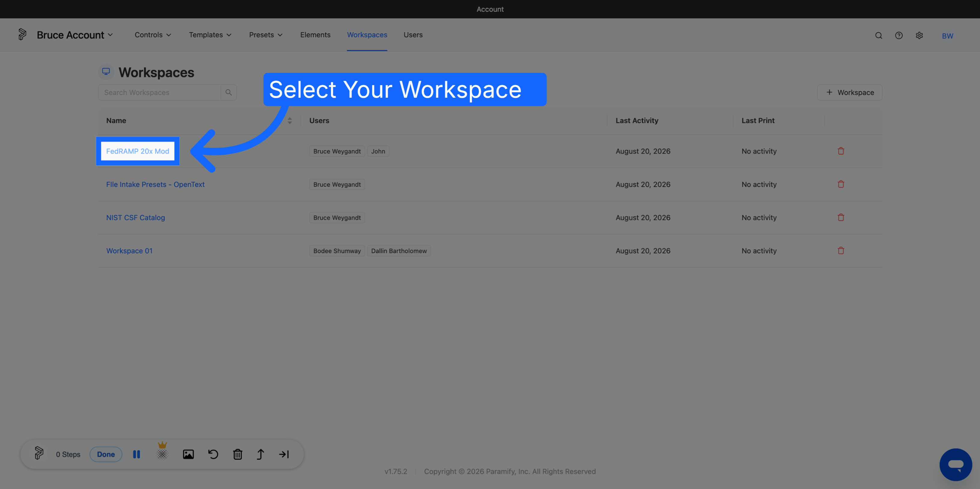
Task: Click the 0 Steps counter
Action: tap(68, 454)
